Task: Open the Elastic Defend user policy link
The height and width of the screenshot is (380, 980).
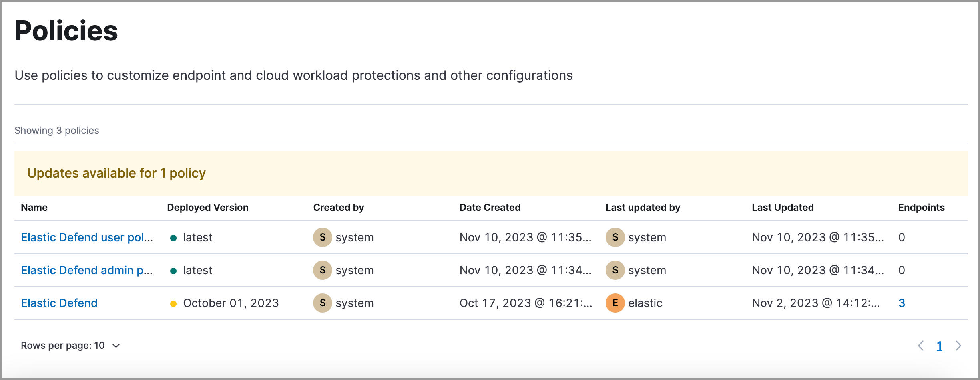Action: [x=86, y=237]
